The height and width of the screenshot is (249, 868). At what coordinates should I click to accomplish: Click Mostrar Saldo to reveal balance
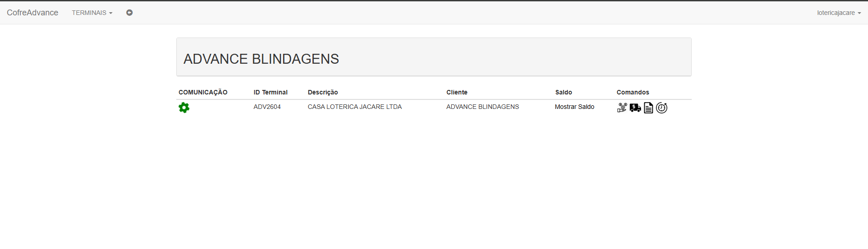[x=574, y=107]
